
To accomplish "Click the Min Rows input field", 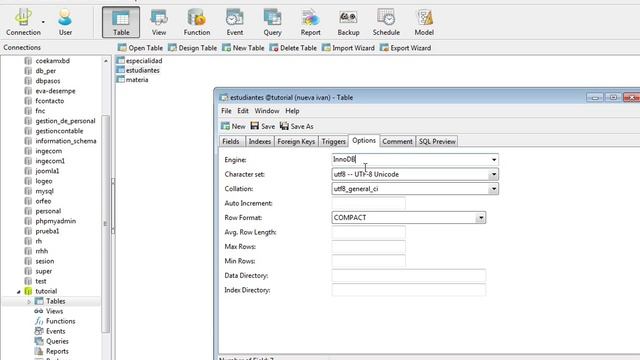I will (x=369, y=261).
